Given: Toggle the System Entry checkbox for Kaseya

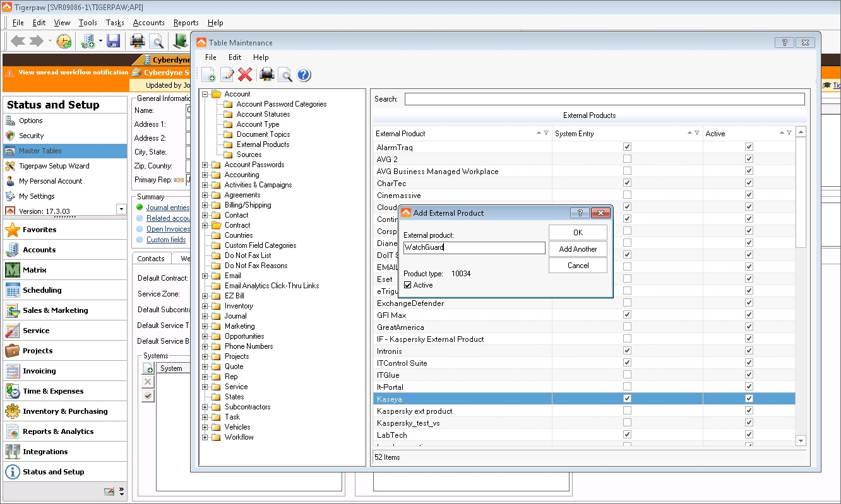Looking at the screenshot, I should 627,399.
